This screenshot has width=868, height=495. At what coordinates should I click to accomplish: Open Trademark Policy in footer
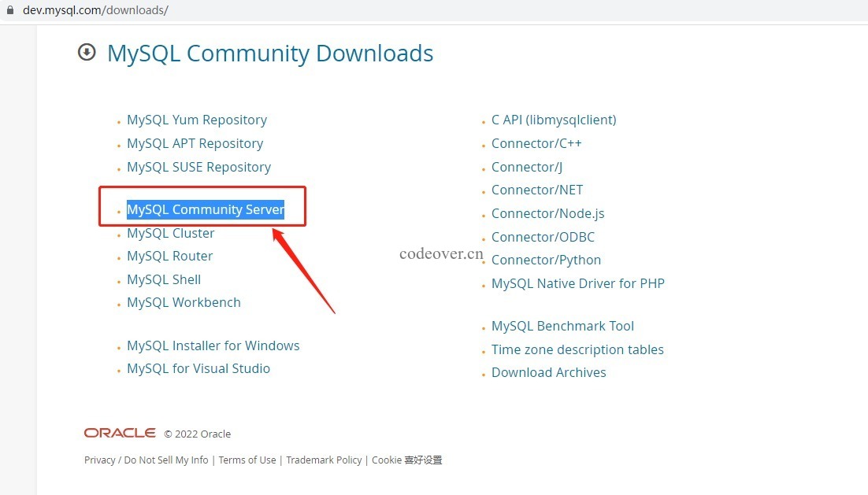tap(324, 460)
